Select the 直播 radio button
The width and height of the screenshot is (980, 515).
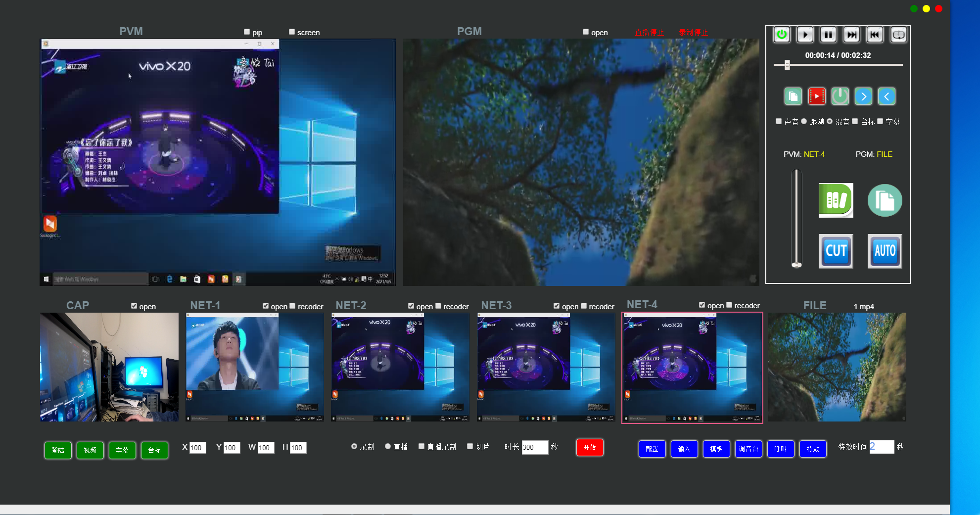click(388, 447)
